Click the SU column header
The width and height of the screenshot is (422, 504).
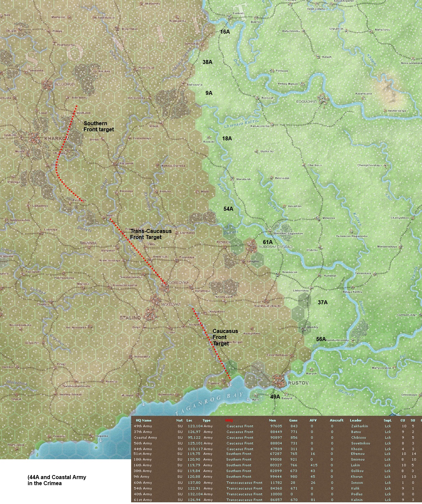(413, 420)
